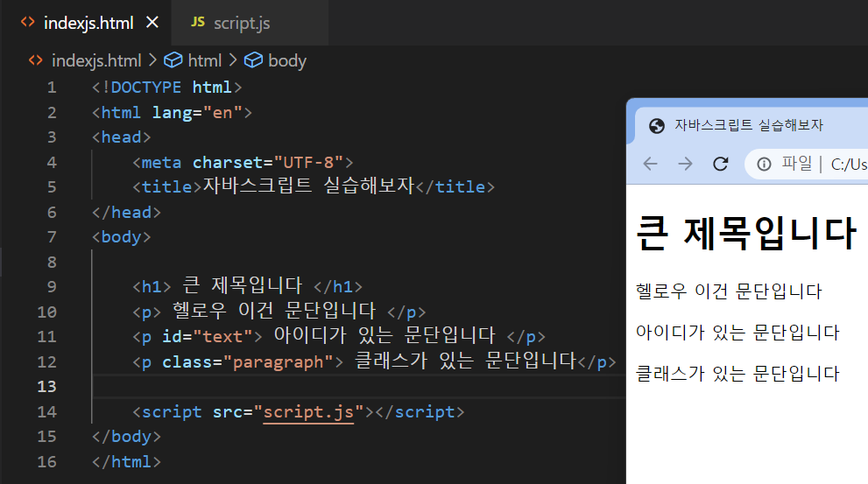Expand breadcrumb chevron after indexjs.html
868x484 pixels.
pyautogui.click(x=152, y=60)
